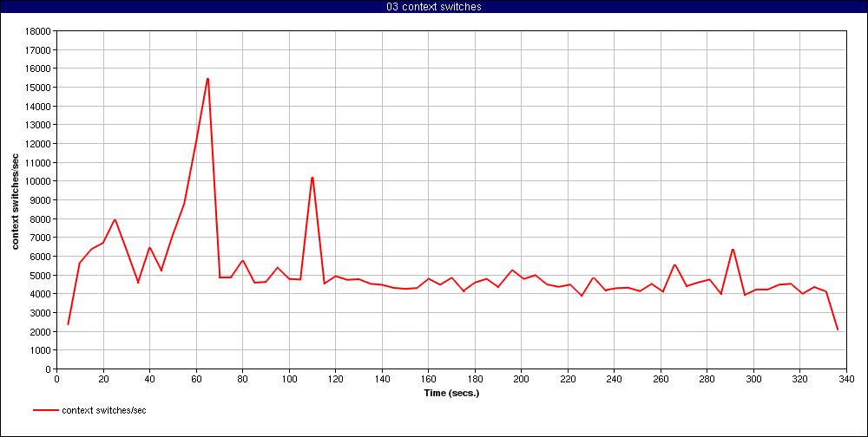The image size is (868, 437).
Task: Click the y-axis tick label "18000"
Action: tap(38, 31)
